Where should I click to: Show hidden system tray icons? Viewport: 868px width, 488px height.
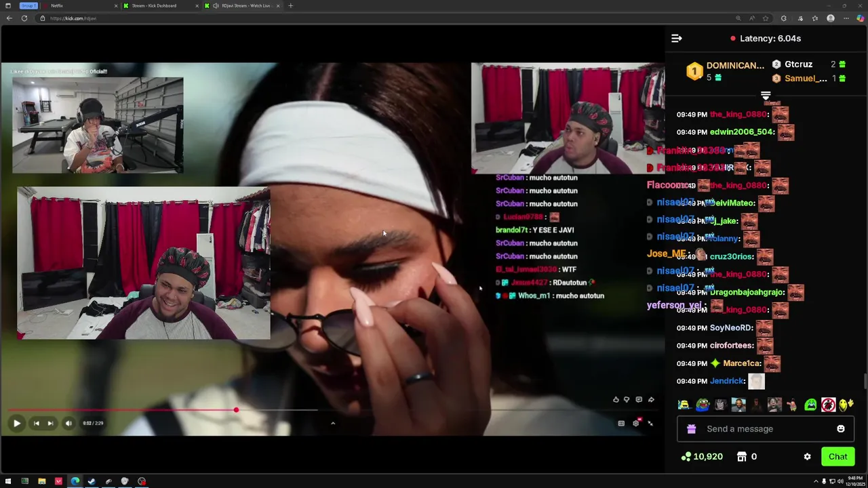point(816,482)
